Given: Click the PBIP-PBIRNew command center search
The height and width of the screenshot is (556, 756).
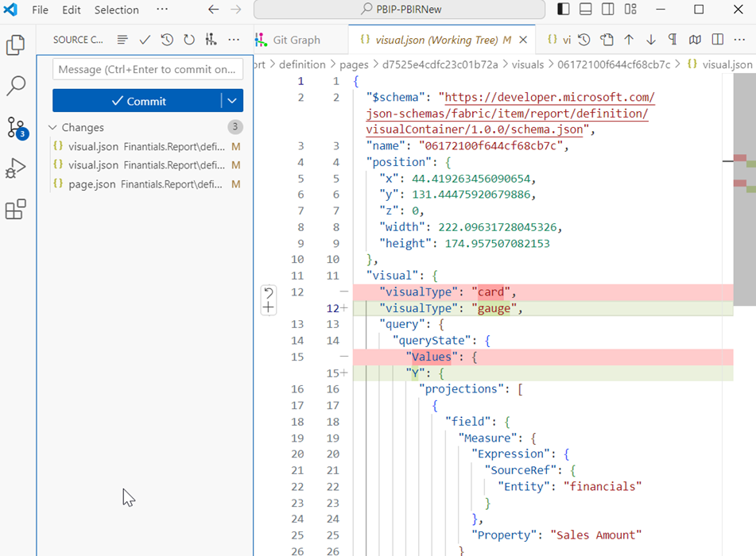Looking at the screenshot, I should [400, 10].
